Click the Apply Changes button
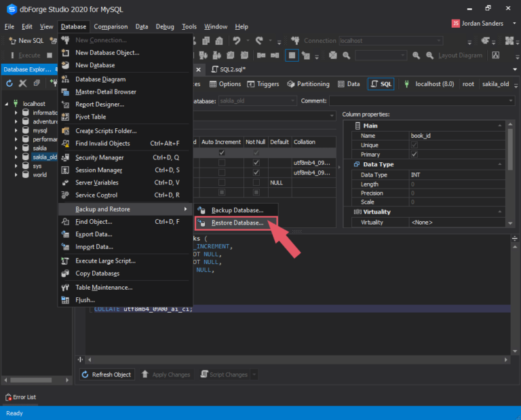This screenshot has height=420, width=521. pyautogui.click(x=166, y=375)
